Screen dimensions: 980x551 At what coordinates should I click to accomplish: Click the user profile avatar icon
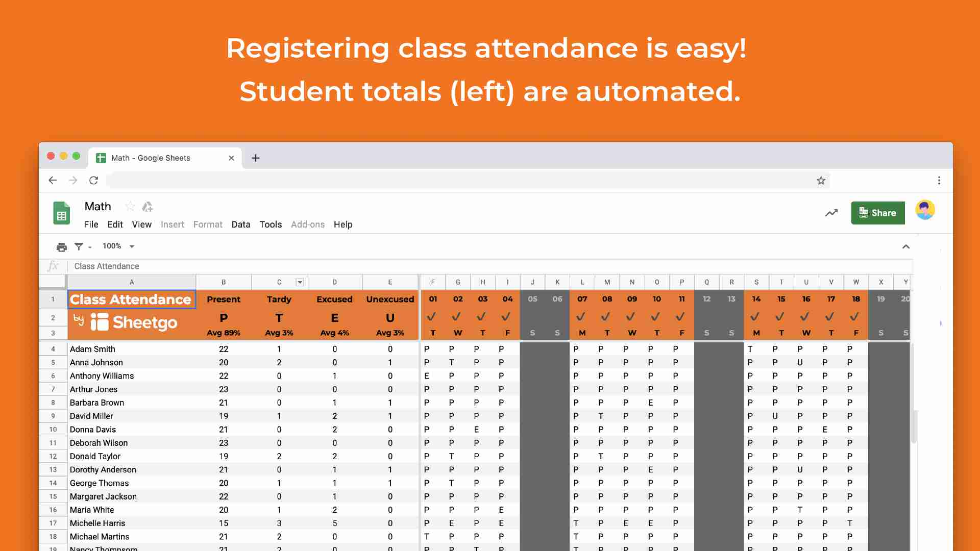point(925,212)
